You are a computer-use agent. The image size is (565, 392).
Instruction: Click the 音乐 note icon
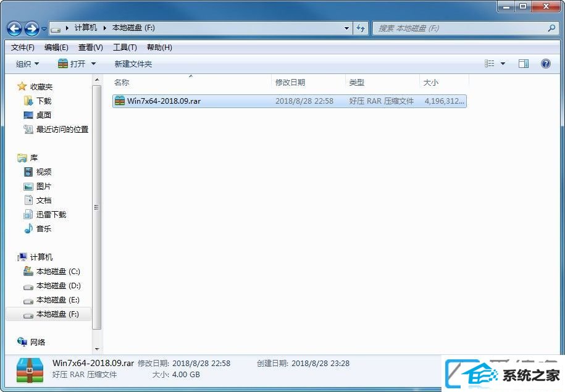pos(28,228)
